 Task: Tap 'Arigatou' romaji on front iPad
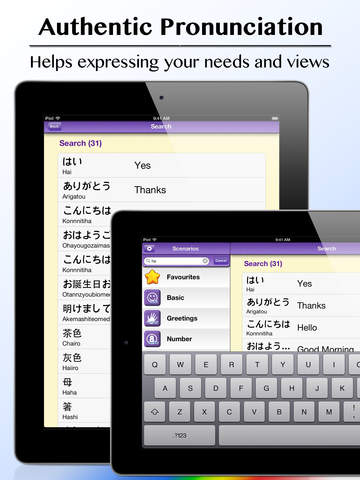coord(256,311)
